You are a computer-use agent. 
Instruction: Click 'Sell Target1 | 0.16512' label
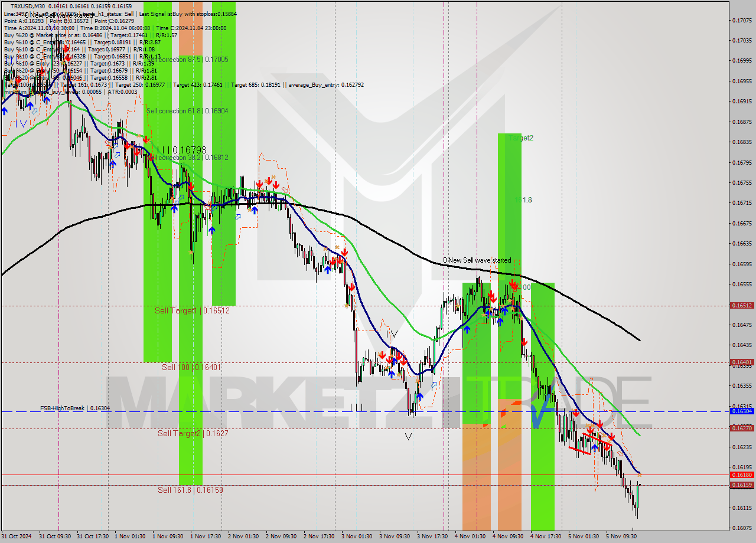pyautogui.click(x=192, y=310)
